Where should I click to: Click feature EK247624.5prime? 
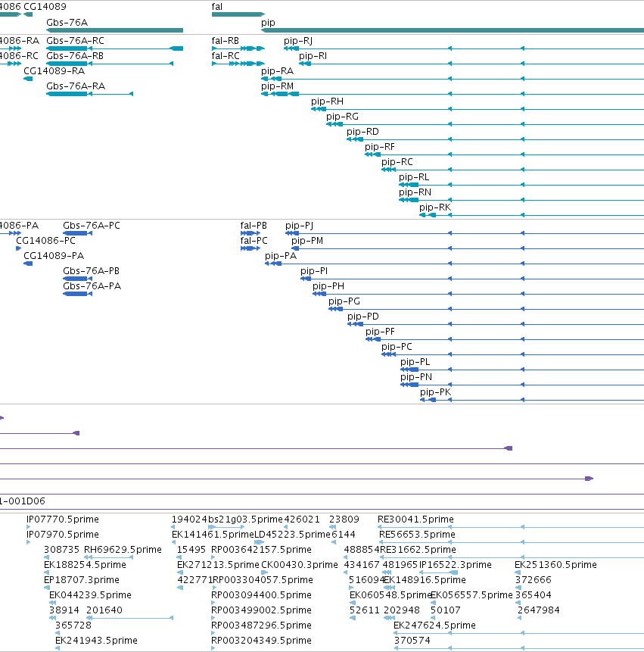pos(434,625)
